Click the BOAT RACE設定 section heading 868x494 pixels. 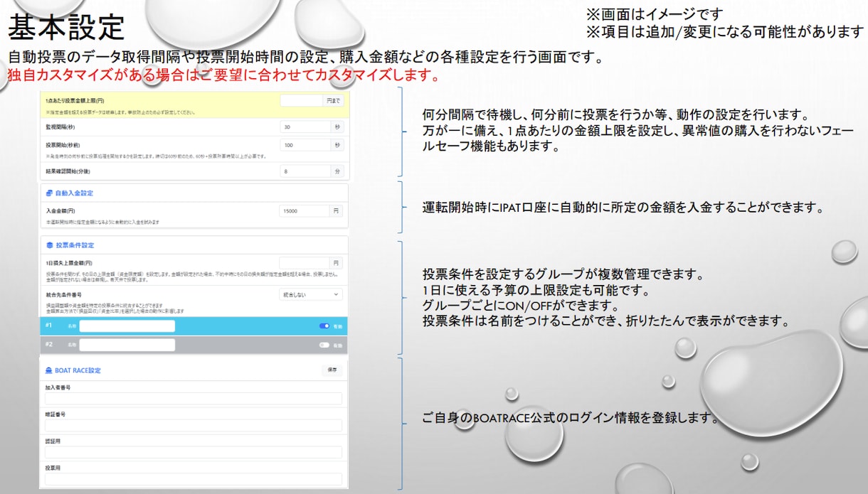pyautogui.click(x=78, y=370)
